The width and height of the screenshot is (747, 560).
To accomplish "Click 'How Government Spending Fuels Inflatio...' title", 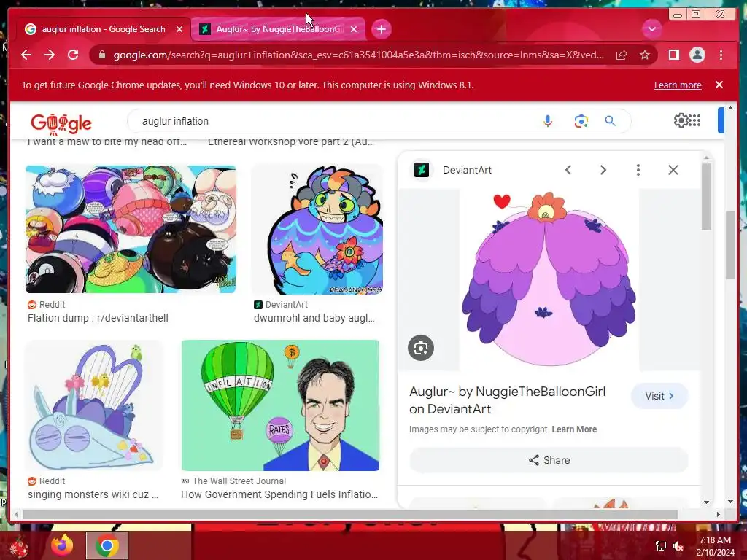I will tap(279, 495).
